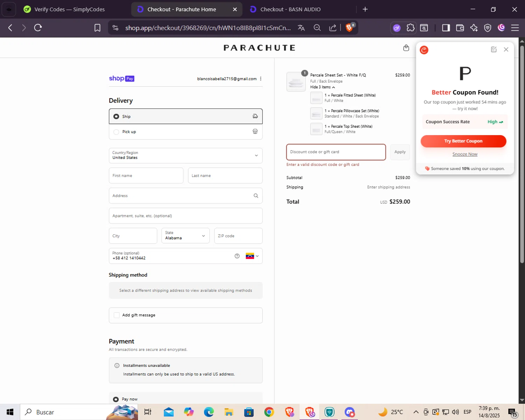
Task: Focus the Windows Buscar search box
Action: 79,412
